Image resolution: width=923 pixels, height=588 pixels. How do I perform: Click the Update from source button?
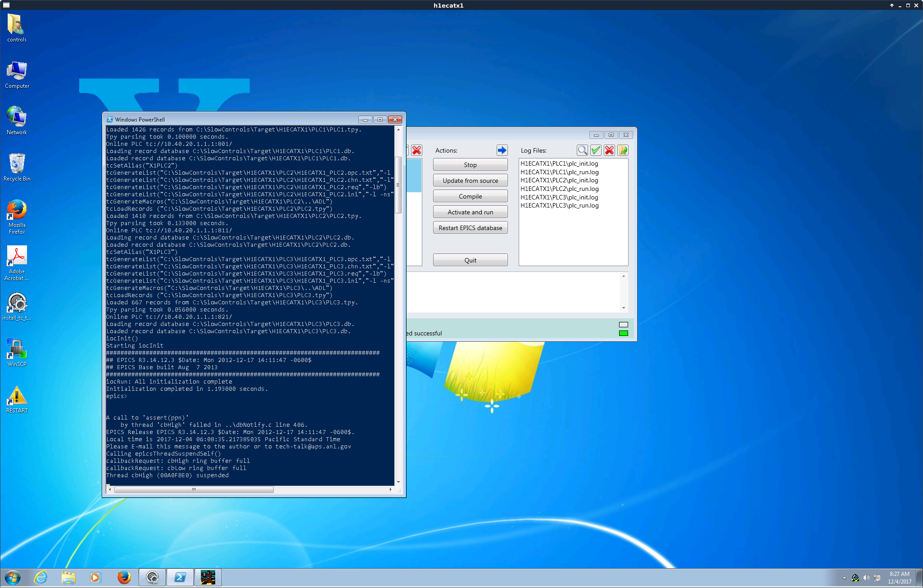470,181
